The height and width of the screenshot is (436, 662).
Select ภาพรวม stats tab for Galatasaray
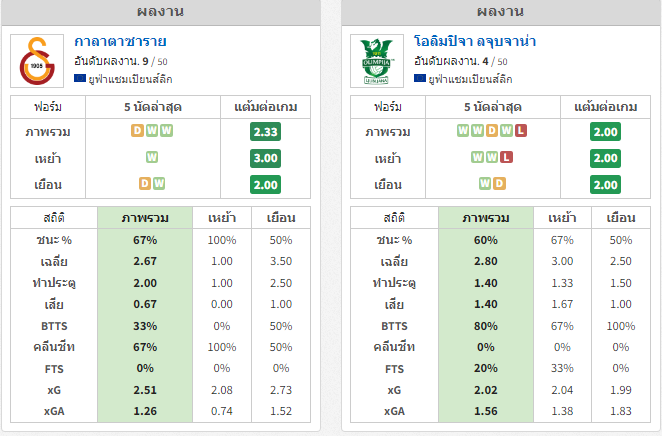tap(145, 218)
